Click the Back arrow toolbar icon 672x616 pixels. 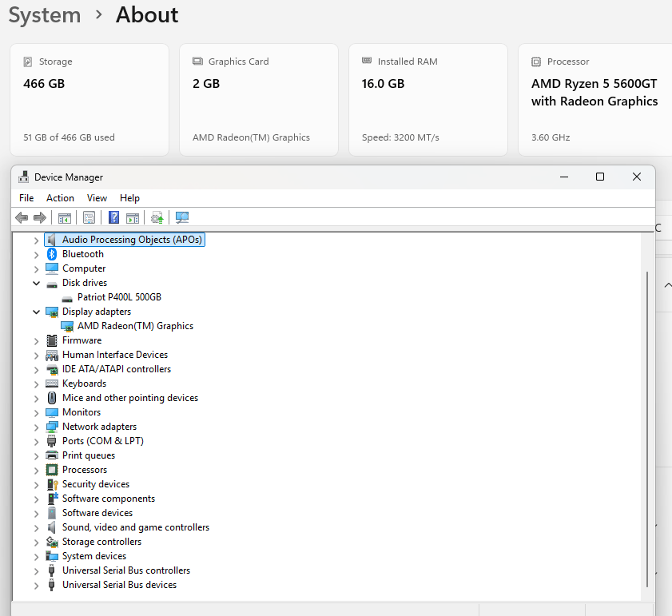22,218
